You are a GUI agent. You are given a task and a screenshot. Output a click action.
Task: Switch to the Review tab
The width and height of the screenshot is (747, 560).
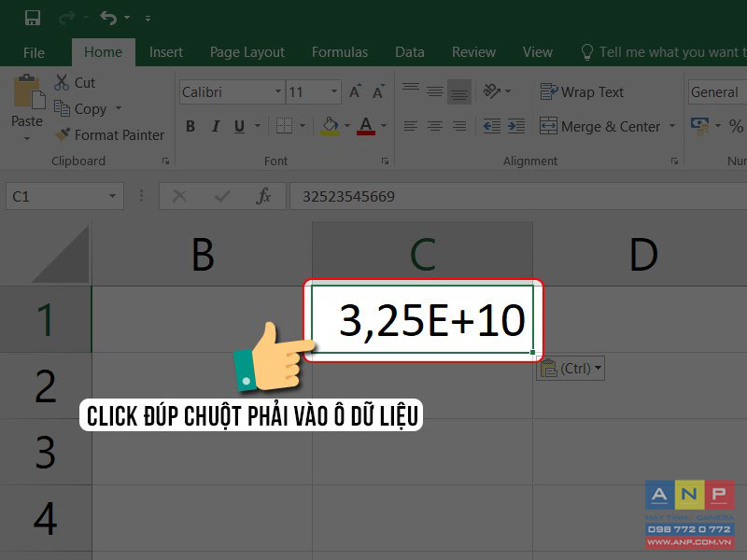pos(473,52)
